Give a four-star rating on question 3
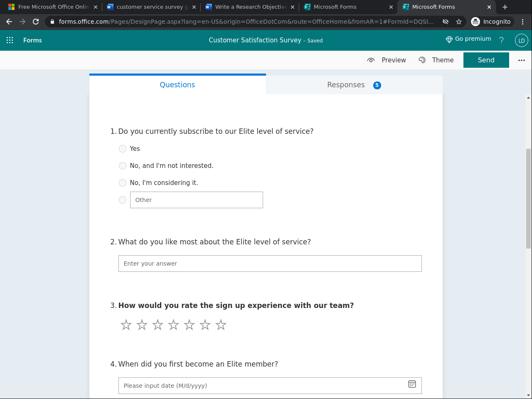This screenshot has height=399, width=532. 173,325
